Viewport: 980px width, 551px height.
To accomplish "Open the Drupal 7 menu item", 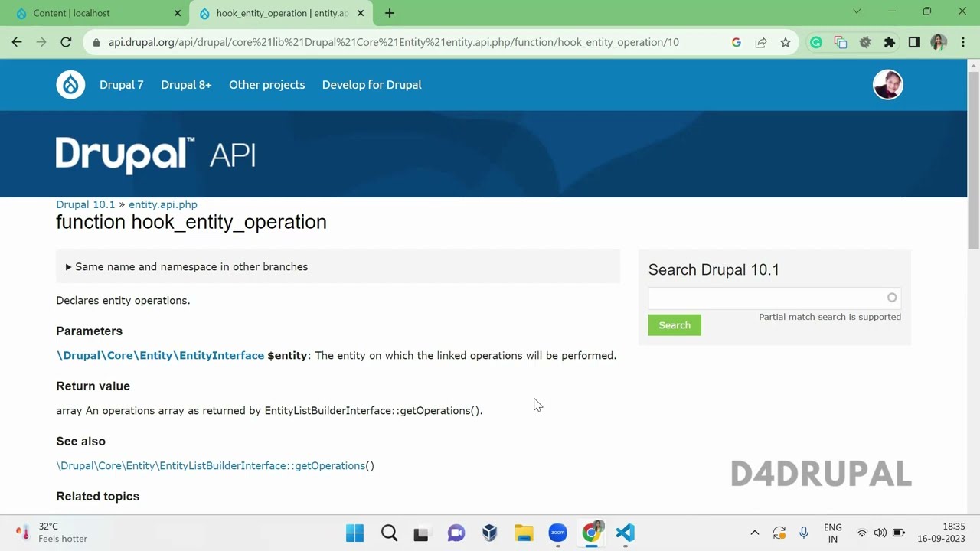I will [x=122, y=85].
